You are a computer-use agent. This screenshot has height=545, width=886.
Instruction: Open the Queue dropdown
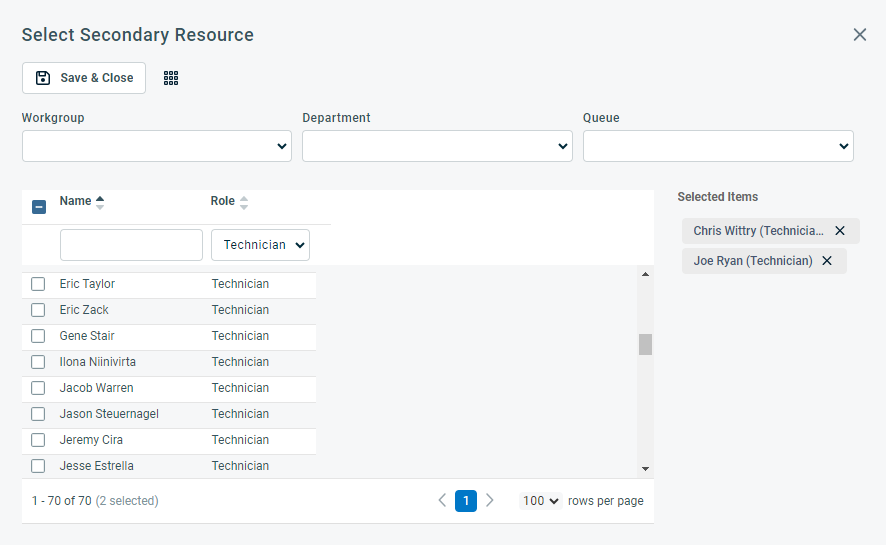point(718,146)
